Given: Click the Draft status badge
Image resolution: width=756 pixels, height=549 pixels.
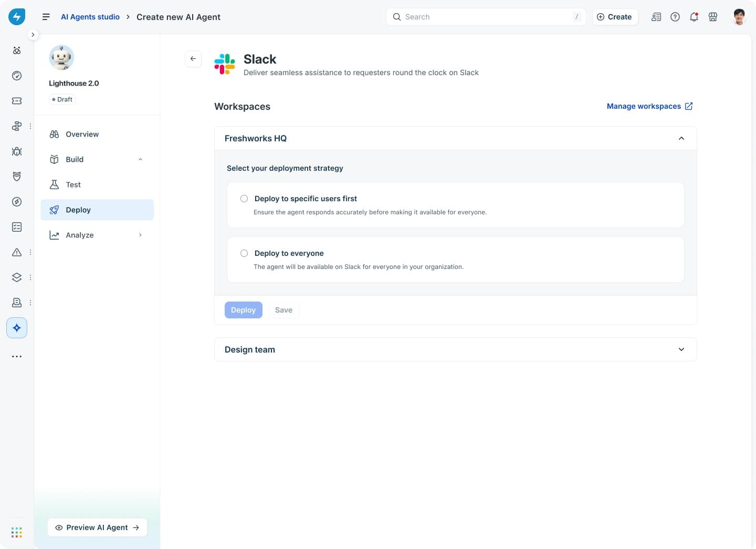Looking at the screenshot, I should 62,99.
